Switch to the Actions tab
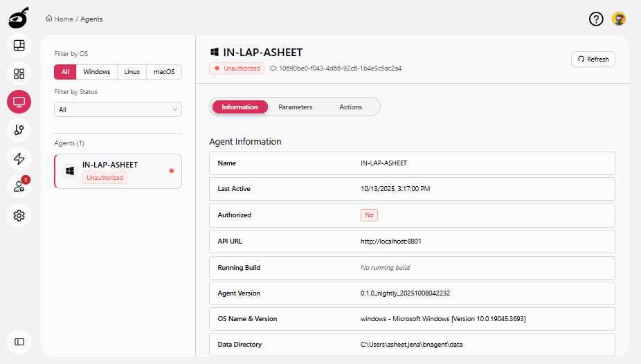The width and height of the screenshot is (641, 364). 350,107
